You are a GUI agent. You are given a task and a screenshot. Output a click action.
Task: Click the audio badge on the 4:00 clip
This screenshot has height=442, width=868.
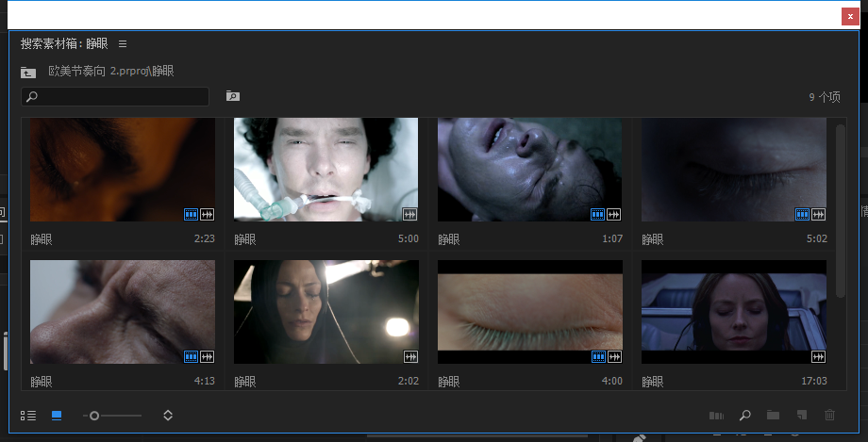pos(614,357)
